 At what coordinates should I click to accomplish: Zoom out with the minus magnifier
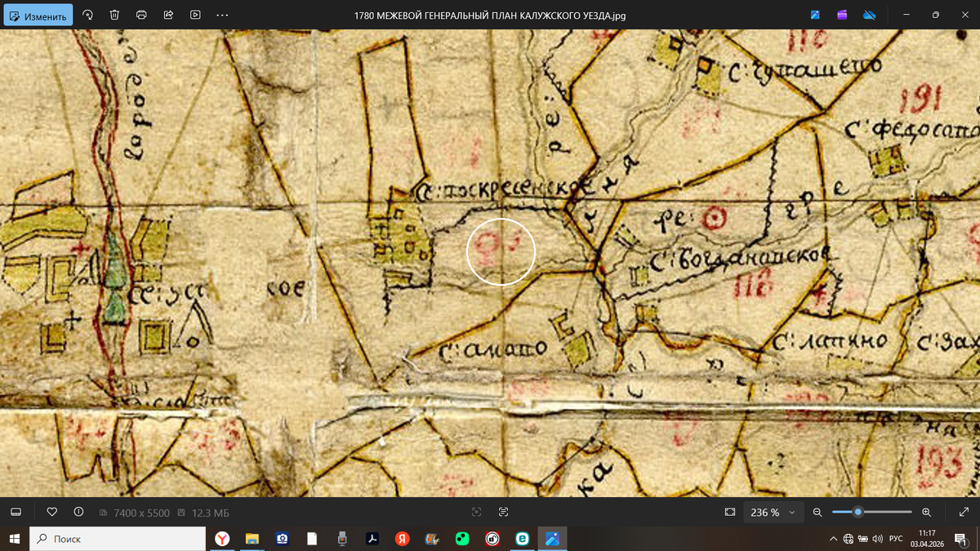tap(817, 512)
